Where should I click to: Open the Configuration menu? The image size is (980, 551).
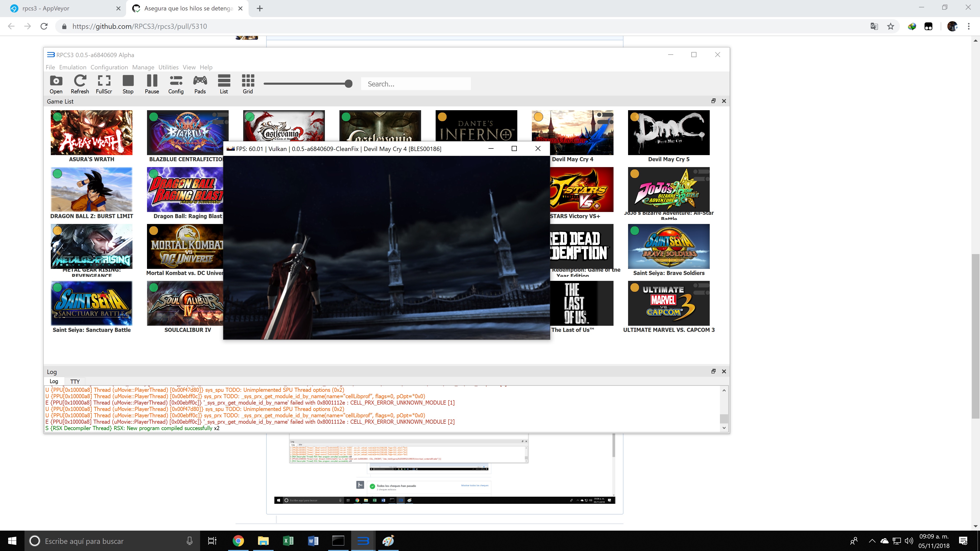click(109, 67)
